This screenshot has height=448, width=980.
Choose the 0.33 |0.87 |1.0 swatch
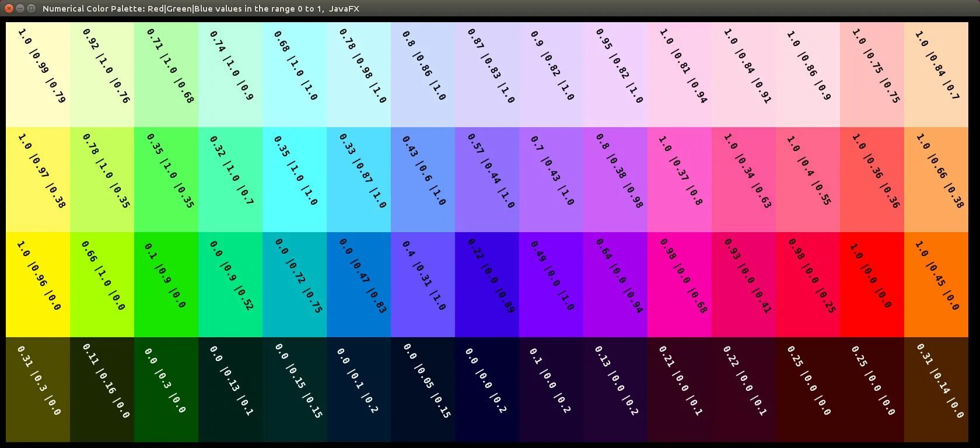click(x=359, y=180)
